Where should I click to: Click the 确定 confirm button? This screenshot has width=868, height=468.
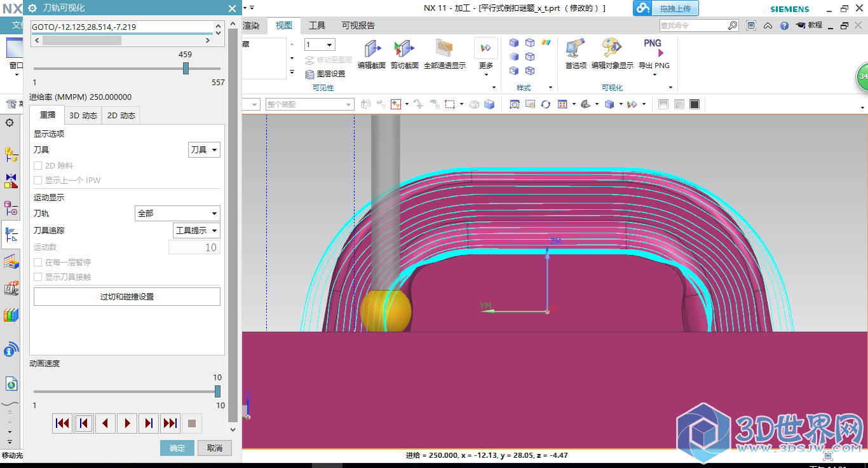tap(177, 448)
